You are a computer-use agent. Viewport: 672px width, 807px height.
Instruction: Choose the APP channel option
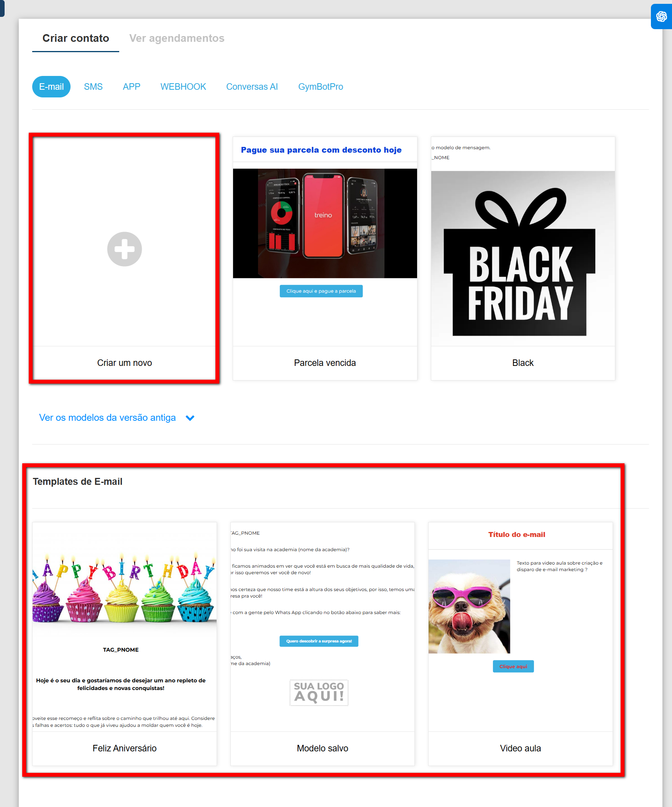click(131, 87)
